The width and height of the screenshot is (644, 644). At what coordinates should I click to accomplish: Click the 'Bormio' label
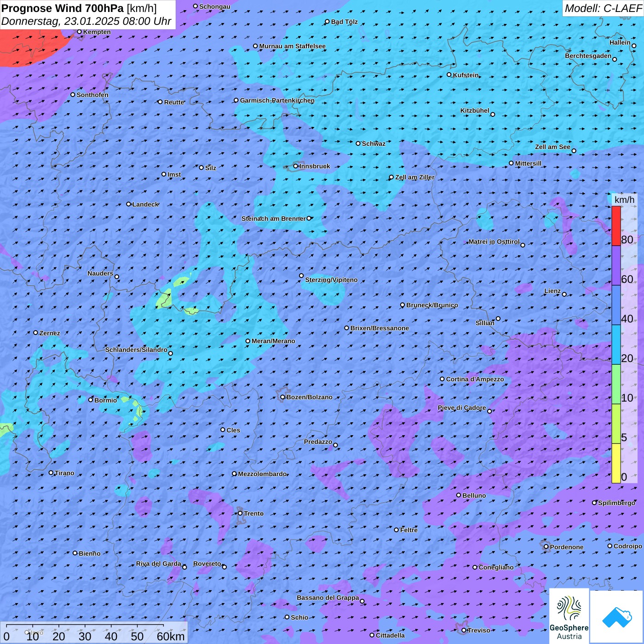105,400
